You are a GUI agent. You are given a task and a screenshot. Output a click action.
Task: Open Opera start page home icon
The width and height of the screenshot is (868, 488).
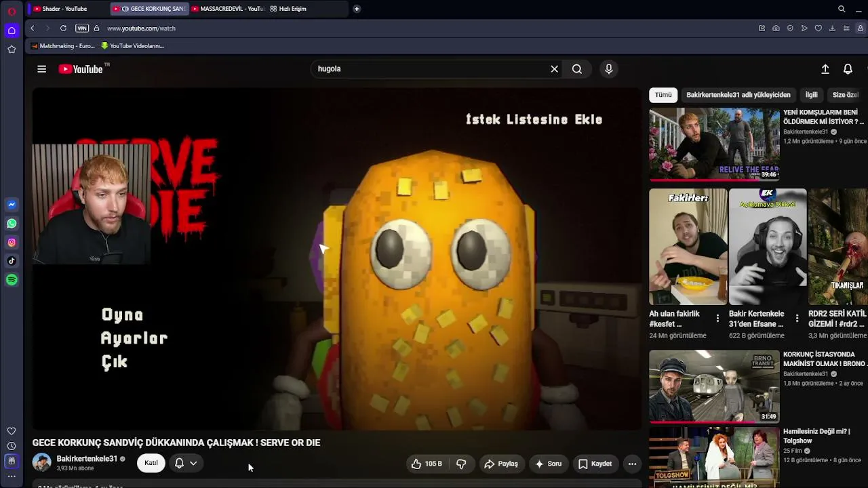tap(12, 30)
